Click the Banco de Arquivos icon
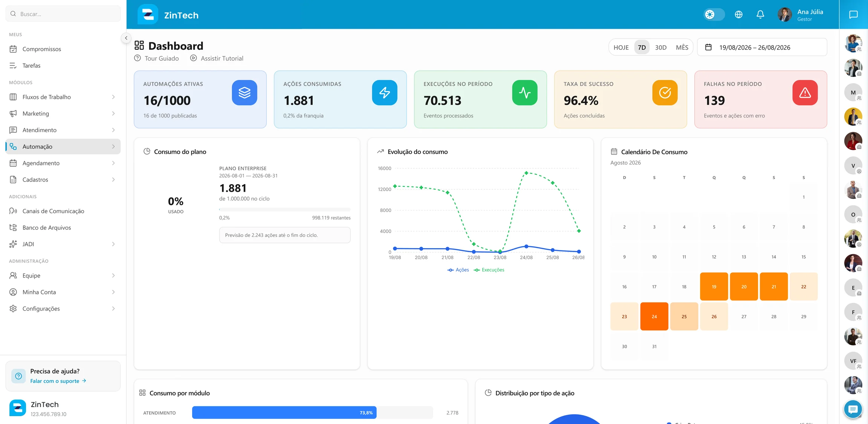 (13, 227)
